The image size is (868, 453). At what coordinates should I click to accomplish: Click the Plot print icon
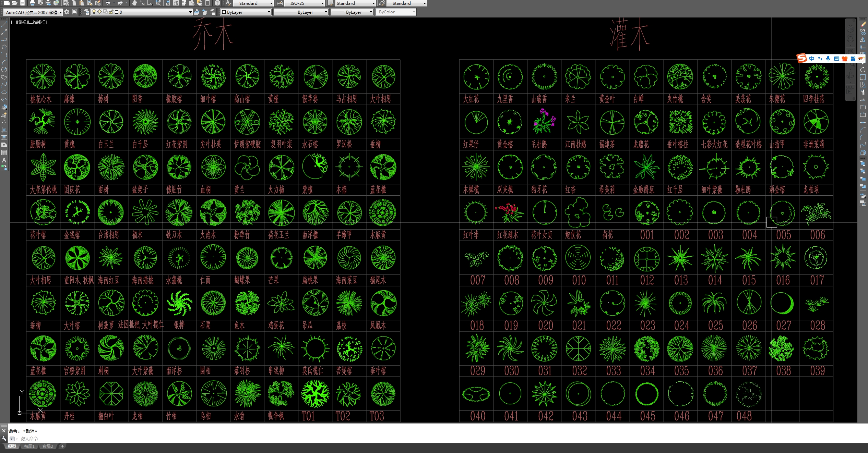pyautogui.click(x=32, y=3)
